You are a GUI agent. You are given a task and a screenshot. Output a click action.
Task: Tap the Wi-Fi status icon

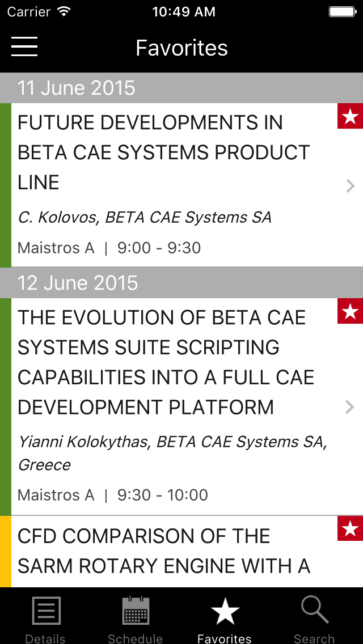[64, 12]
